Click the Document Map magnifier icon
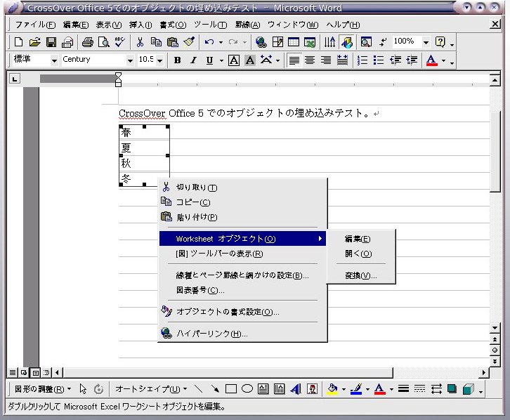The image size is (510, 420). 366,42
